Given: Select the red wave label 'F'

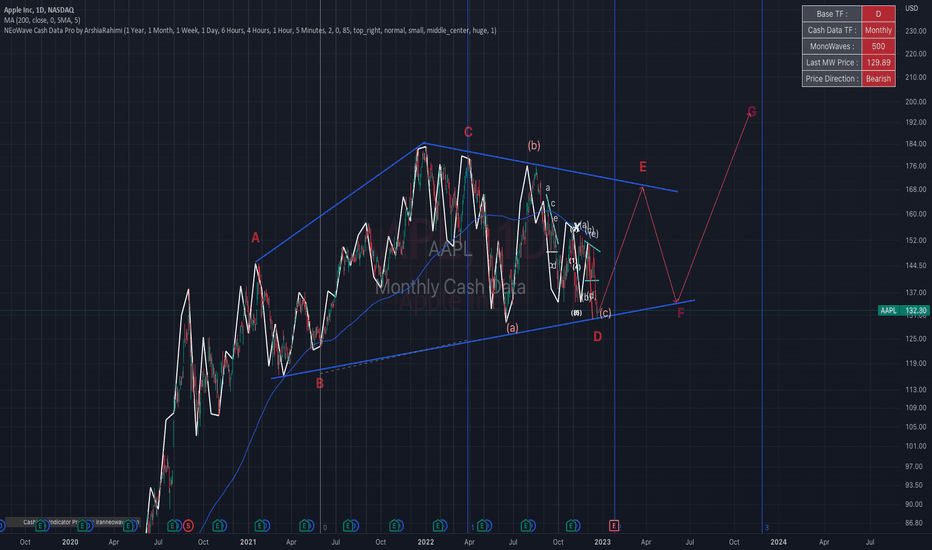Looking at the screenshot, I should (x=681, y=313).
